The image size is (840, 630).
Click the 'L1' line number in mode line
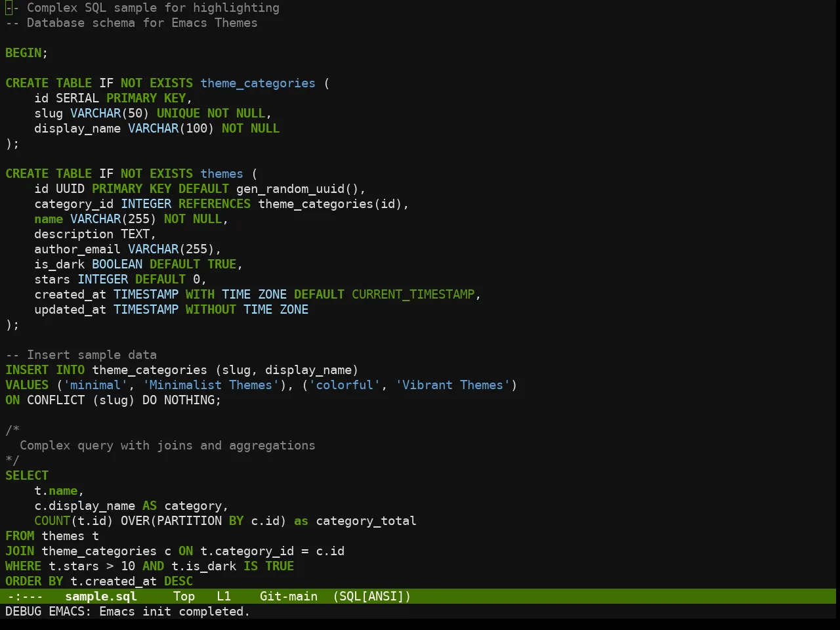click(224, 597)
